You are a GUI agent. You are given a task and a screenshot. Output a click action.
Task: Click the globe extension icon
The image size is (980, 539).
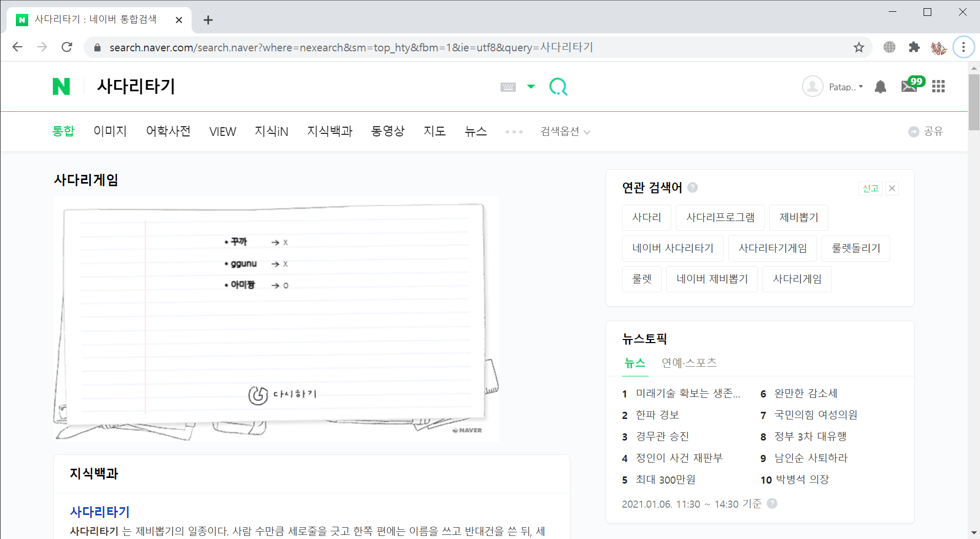click(890, 47)
